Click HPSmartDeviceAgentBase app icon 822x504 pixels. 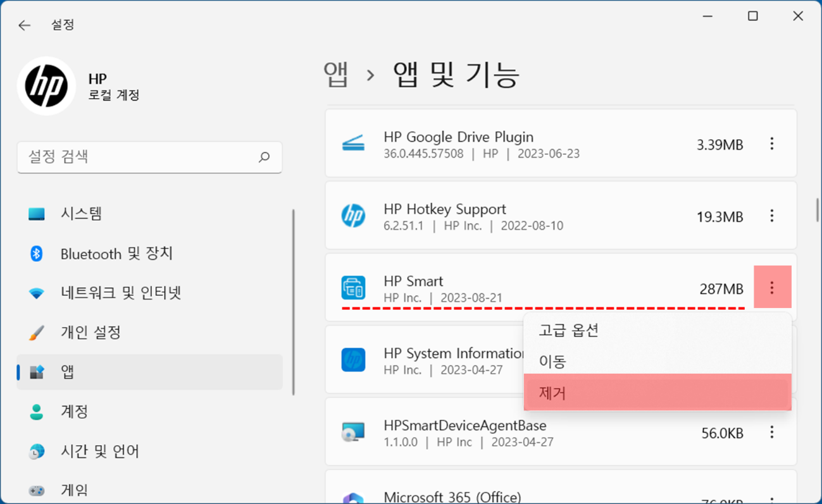point(353,433)
